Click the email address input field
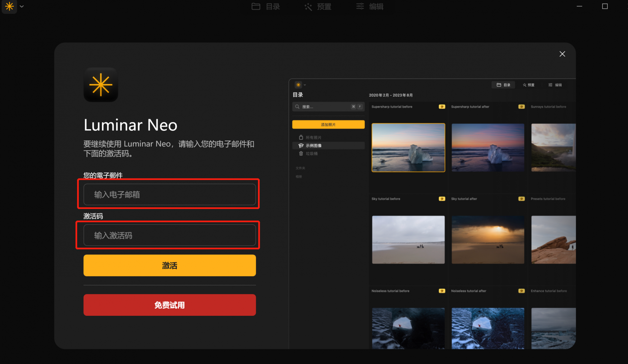The height and width of the screenshot is (364, 628). 169,194
